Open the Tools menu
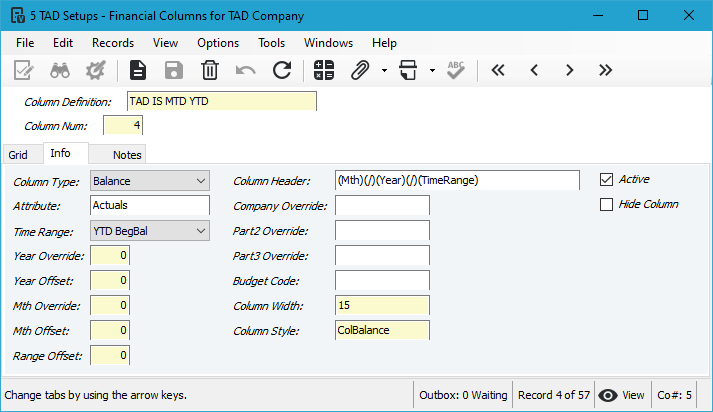Viewport: 713px width, 412px height. click(271, 43)
